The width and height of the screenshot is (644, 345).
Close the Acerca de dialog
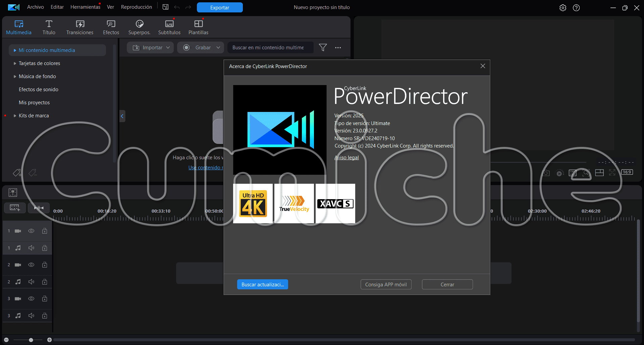483,66
